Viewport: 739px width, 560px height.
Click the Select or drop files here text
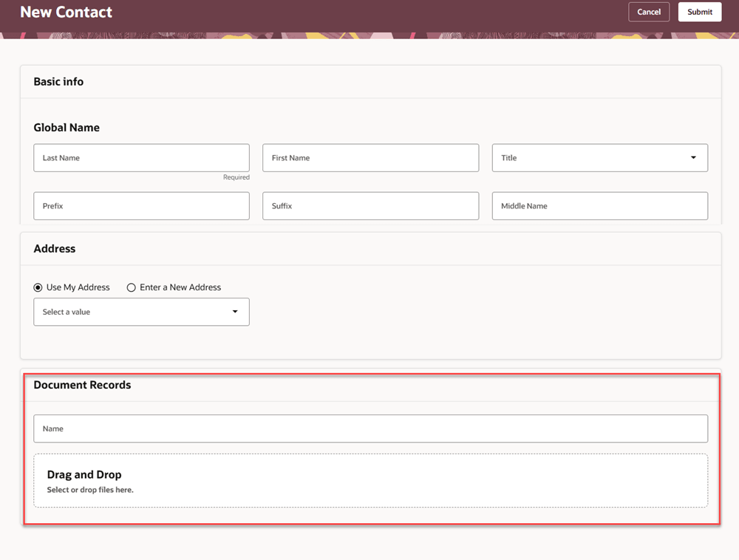click(x=90, y=490)
